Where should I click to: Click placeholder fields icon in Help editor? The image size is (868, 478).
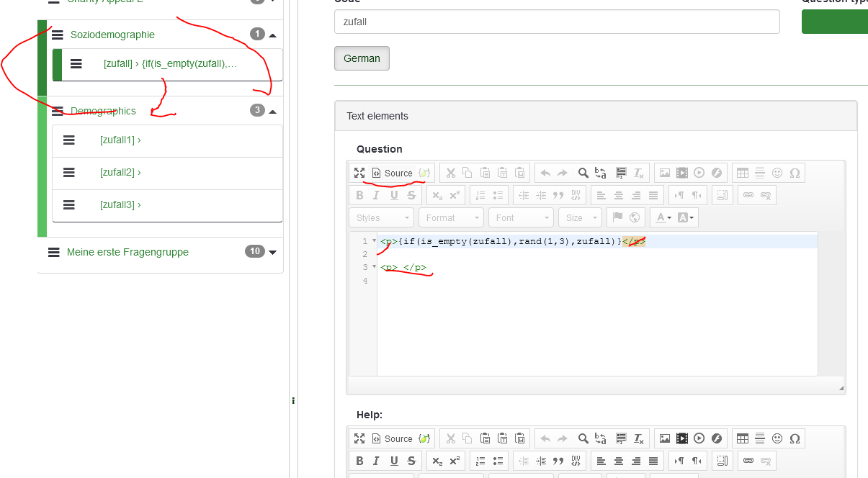[x=425, y=438]
